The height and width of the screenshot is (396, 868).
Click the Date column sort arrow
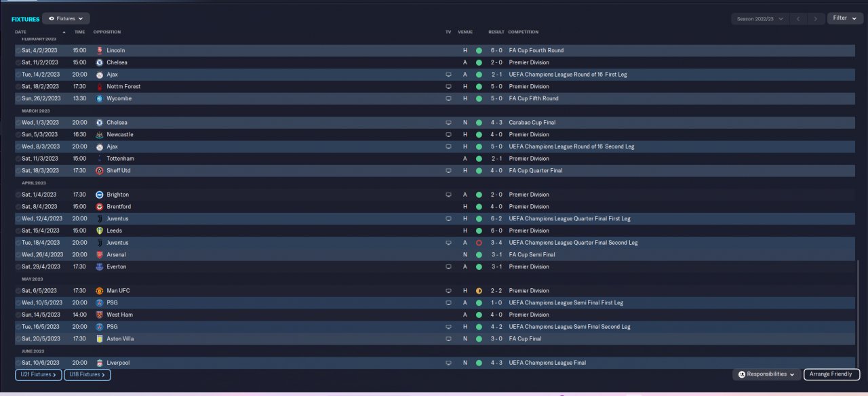click(64, 33)
